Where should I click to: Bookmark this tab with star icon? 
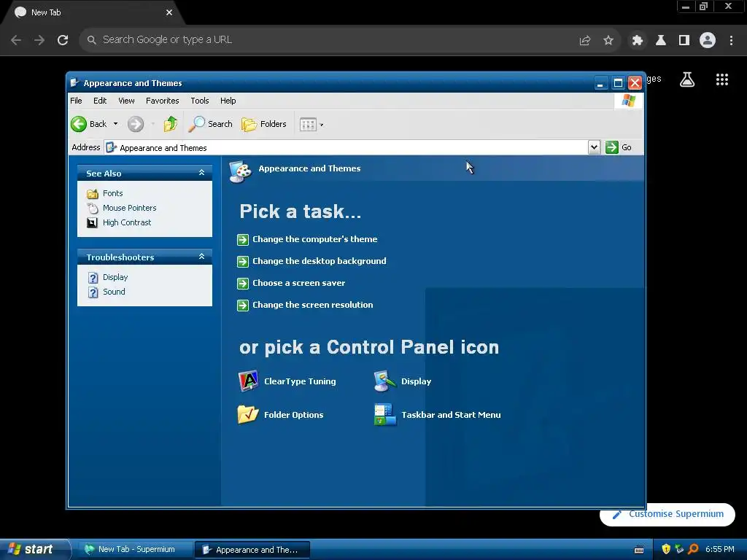click(608, 40)
